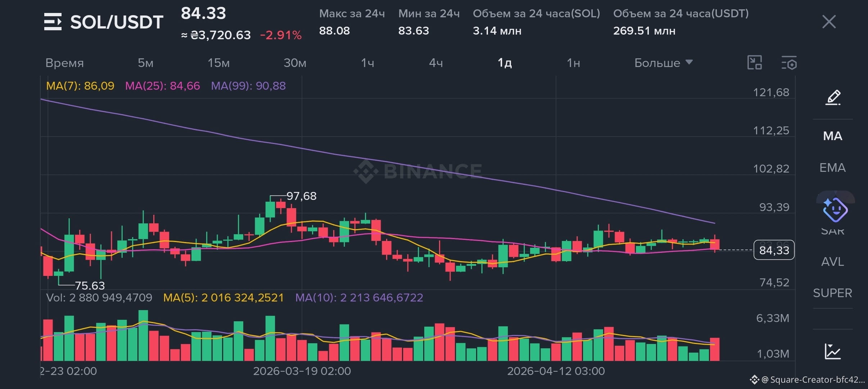Enable the AVL indicator
Screen dimensions: 868x389
[832, 261]
